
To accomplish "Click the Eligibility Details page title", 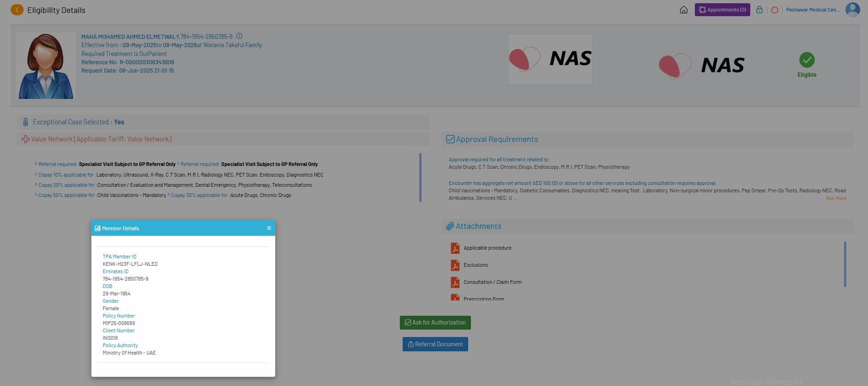I will click(56, 10).
